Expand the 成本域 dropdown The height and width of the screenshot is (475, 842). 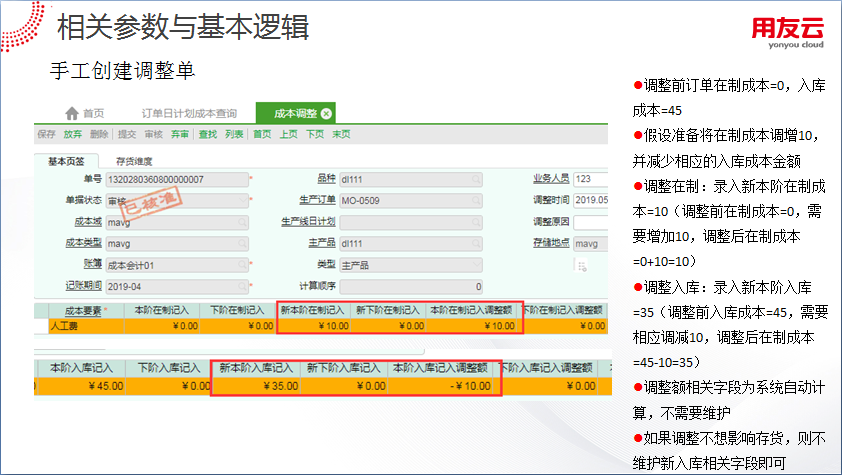click(243, 221)
